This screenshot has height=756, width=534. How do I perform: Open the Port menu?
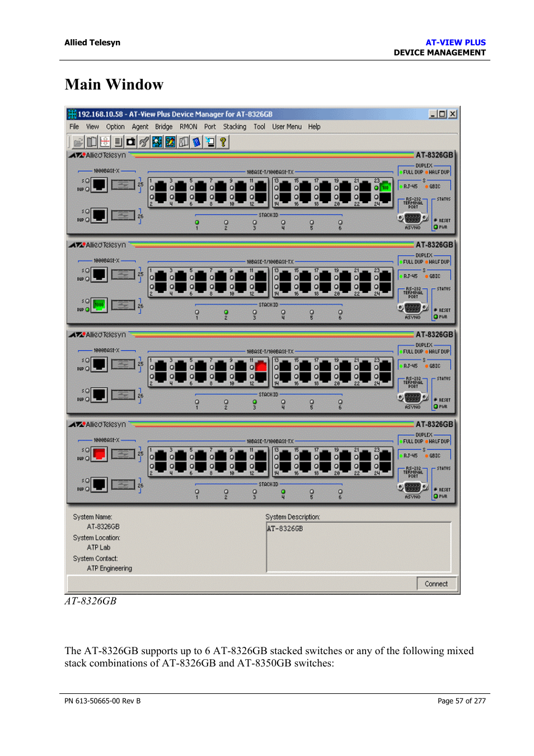pos(210,127)
